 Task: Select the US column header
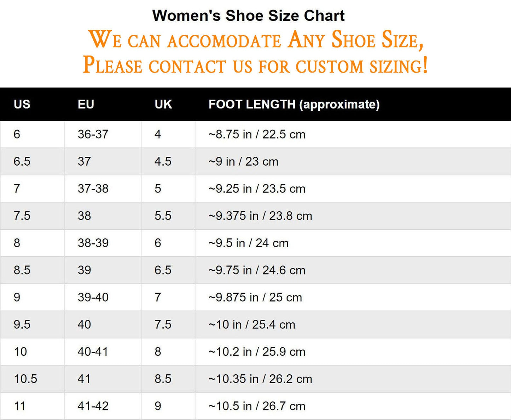point(22,104)
